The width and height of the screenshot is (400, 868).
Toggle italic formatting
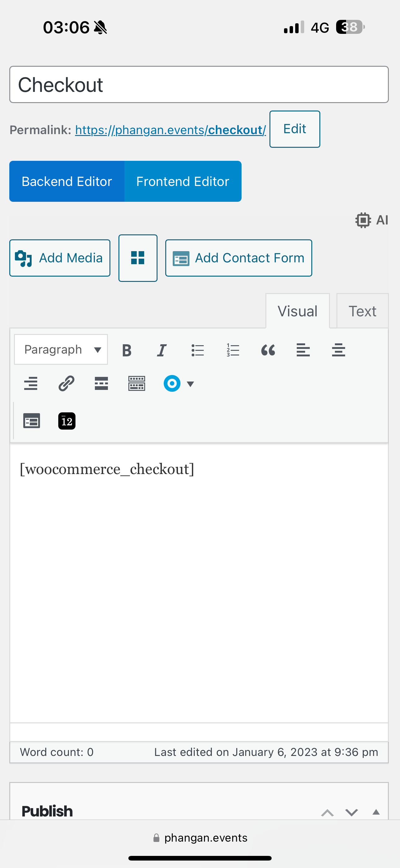(x=162, y=350)
